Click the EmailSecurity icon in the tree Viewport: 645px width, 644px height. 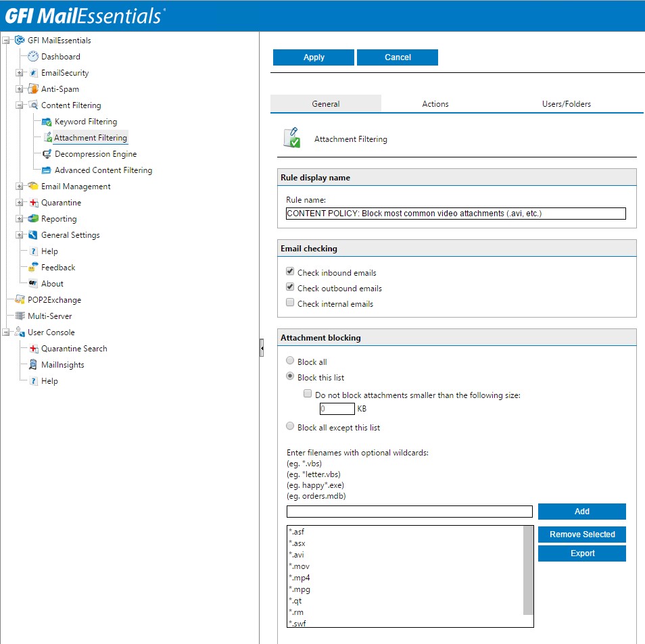point(33,73)
